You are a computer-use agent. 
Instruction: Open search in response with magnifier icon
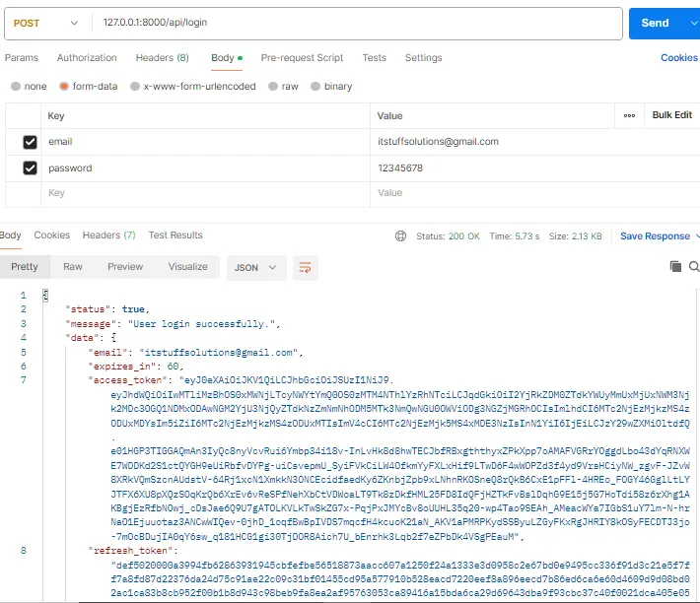[694, 266]
